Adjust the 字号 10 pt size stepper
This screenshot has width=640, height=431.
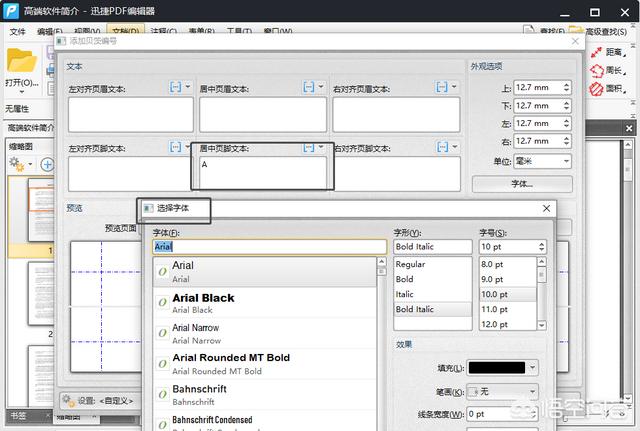pyautogui.click(x=541, y=247)
